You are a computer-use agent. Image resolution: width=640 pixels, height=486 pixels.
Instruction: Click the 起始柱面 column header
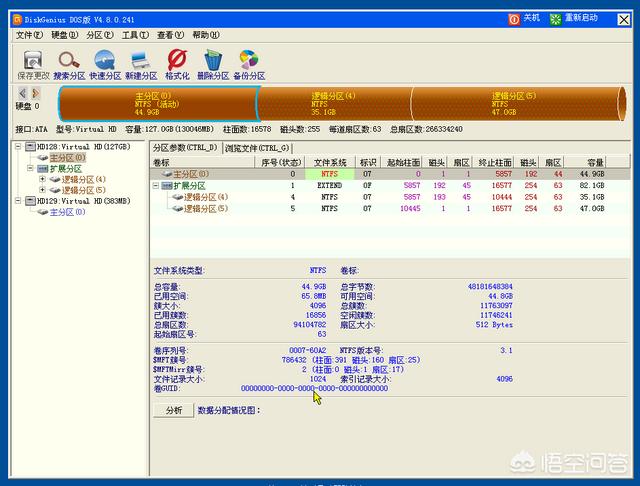pos(402,162)
